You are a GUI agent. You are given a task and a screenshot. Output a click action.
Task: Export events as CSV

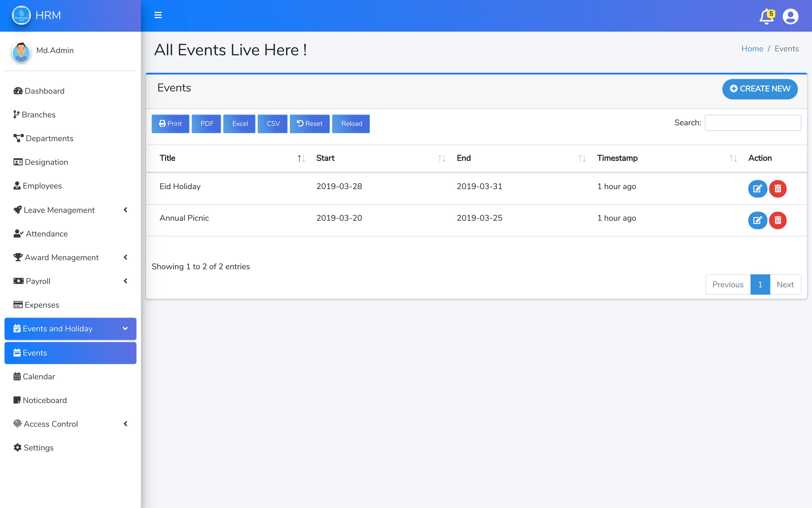tap(272, 124)
